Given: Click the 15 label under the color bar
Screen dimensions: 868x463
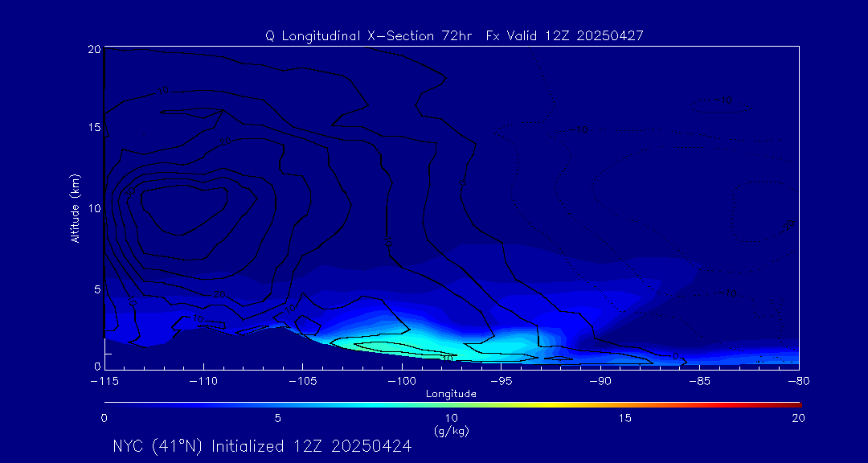Looking at the screenshot, I should pyautogui.click(x=625, y=419).
